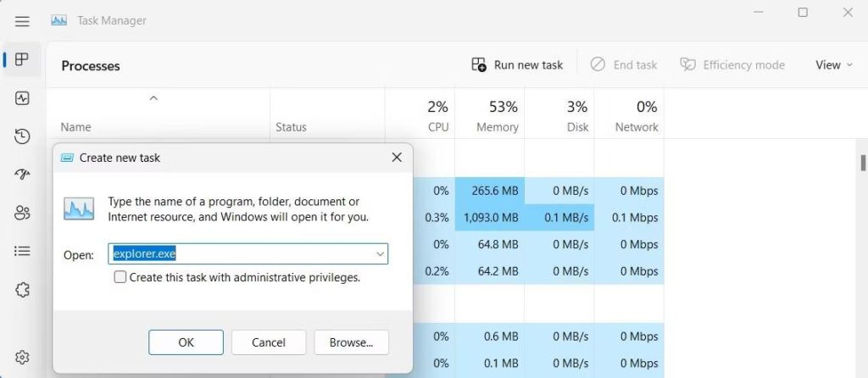
Task: Click the Run new task button
Action: pyautogui.click(x=517, y=65)
